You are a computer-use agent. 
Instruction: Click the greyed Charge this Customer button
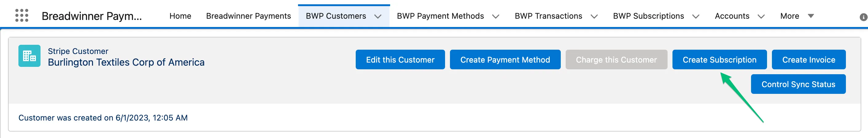click(x=616, y=59)
